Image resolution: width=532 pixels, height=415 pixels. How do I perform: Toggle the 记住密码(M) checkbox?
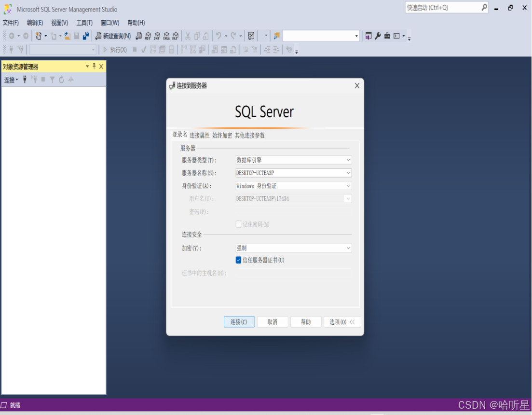click(239, 224)
